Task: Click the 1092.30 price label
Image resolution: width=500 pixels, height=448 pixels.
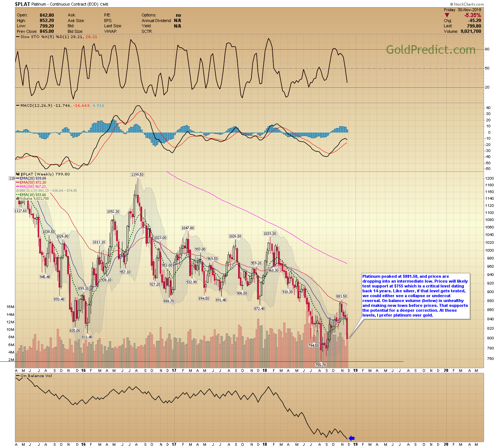Action: pos(113,211)
